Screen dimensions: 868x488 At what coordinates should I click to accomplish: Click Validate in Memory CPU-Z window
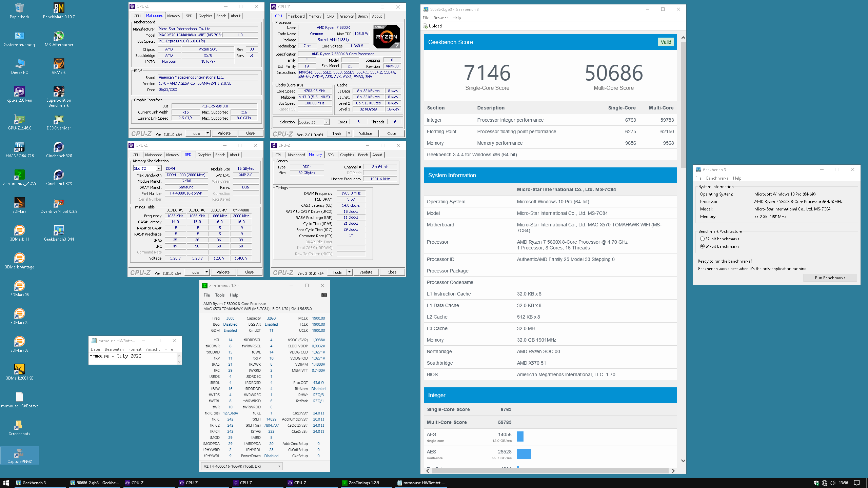366,272
